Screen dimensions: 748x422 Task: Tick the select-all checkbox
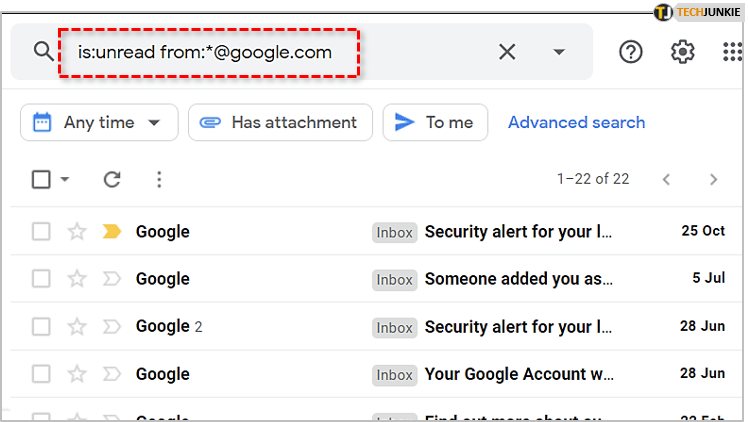pyautogui.click(x=41, y=180)
